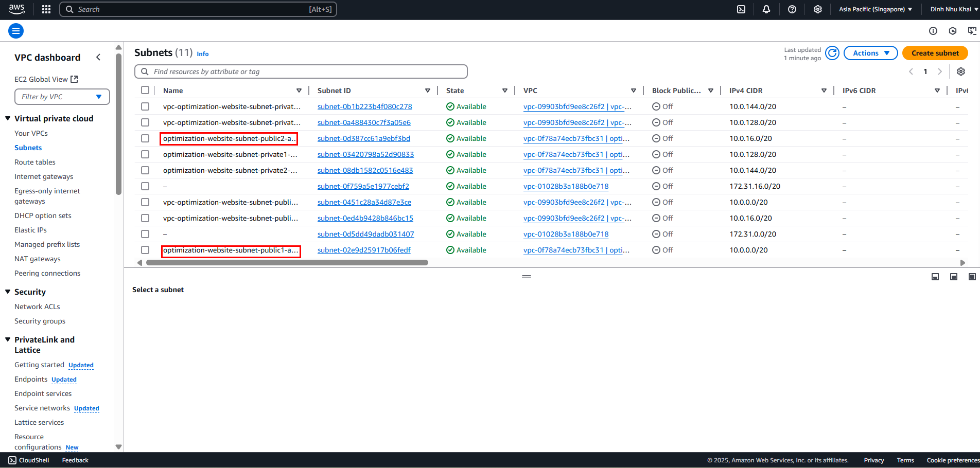Open vpc-01028b3a188b0e718 link in the 172.31.16.0/20 row
Viewport: 980px width, 468px height.
click(566, 186)
